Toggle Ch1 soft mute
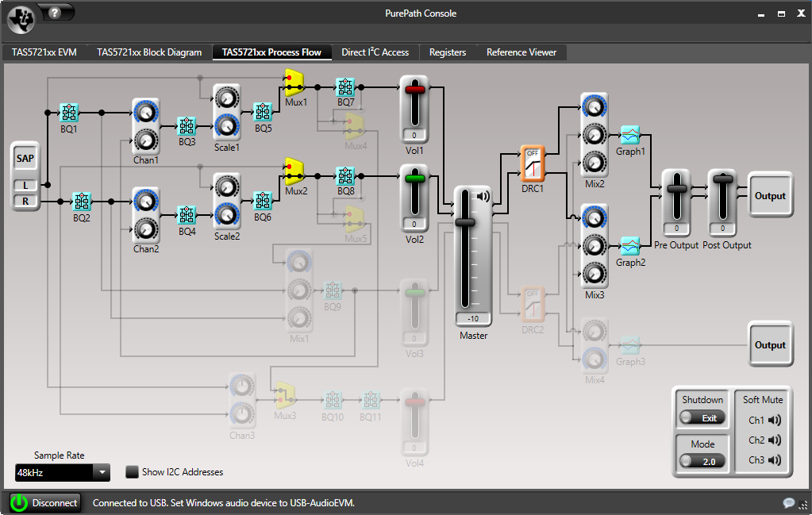Screen dimensions: 812x515 [x=775, y=421]
